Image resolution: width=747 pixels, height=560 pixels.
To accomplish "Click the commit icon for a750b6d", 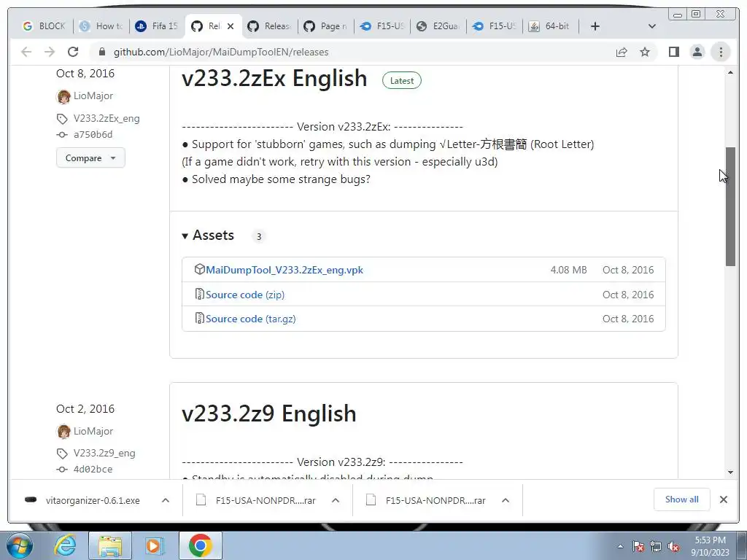I will pyautogui.click(x=62, y=135).
